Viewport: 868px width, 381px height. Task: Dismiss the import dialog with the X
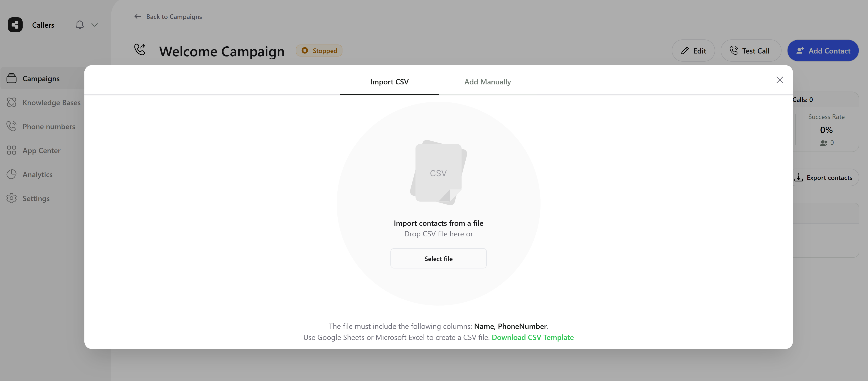780,80
